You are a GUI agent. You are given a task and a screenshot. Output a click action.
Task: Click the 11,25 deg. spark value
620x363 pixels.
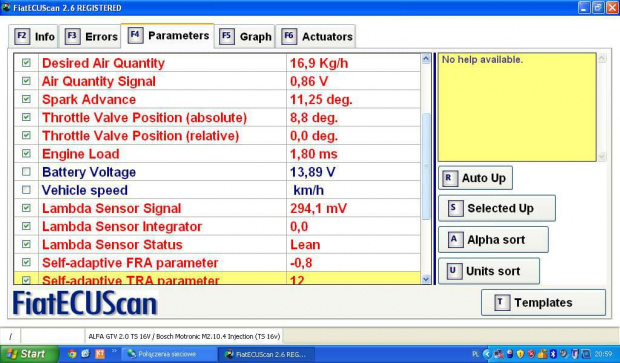click(x=321, y=100)
